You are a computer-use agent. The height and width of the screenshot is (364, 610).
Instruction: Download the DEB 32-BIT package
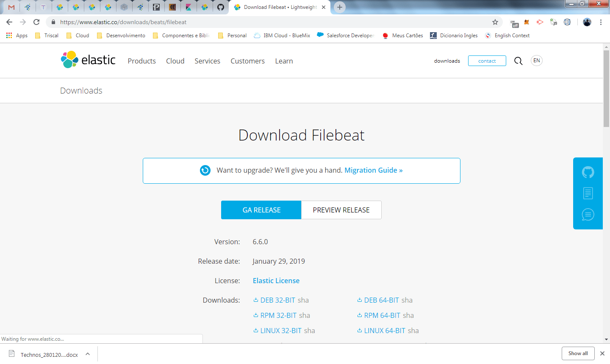coord(274,300)
